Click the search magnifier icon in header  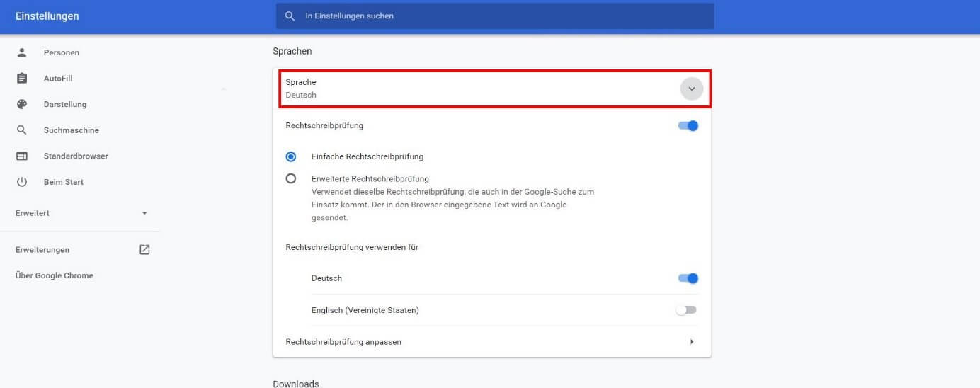[x=290, y=16]
